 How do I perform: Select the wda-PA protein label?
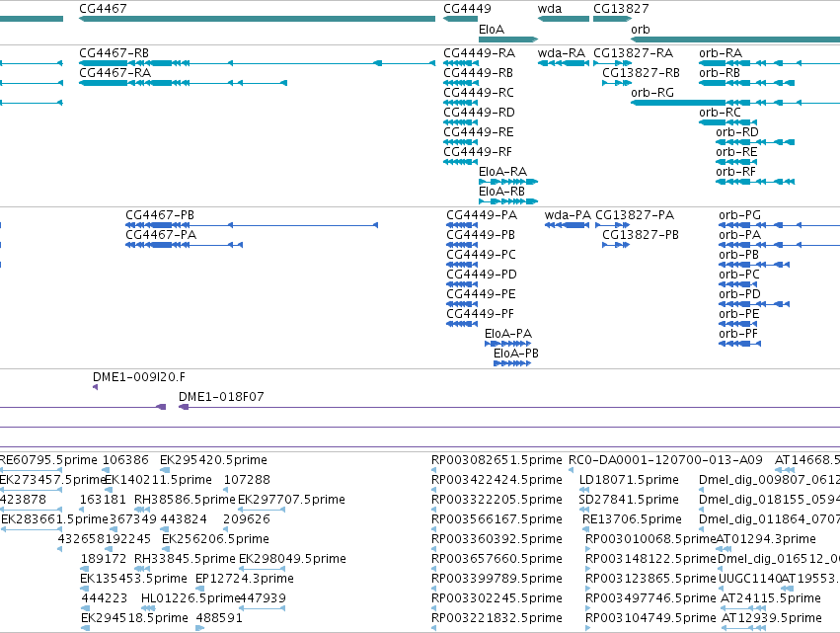(568, 215)
